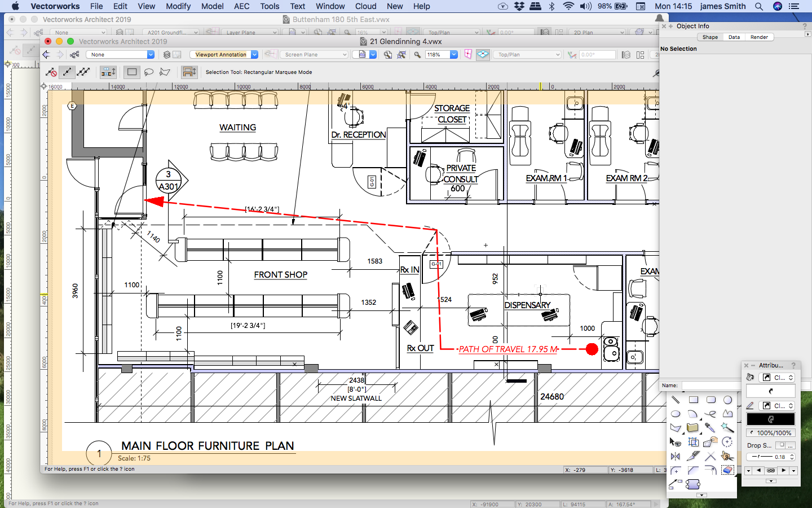The height and width of the screenshot is (508, 812).
Task: Select the Mirror tool in the palette
Action: pyautogui.click(x=676, y=456)
